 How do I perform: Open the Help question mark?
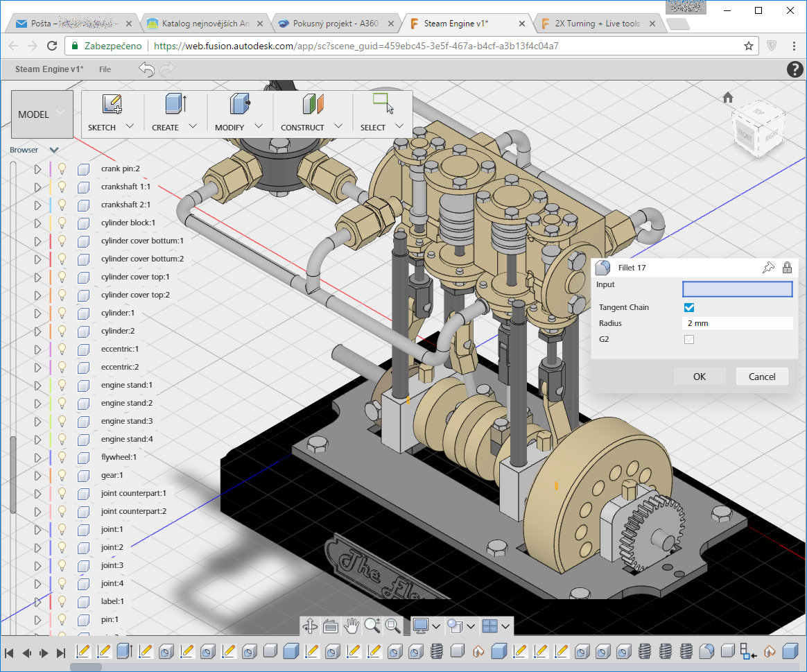coord(795,69)
